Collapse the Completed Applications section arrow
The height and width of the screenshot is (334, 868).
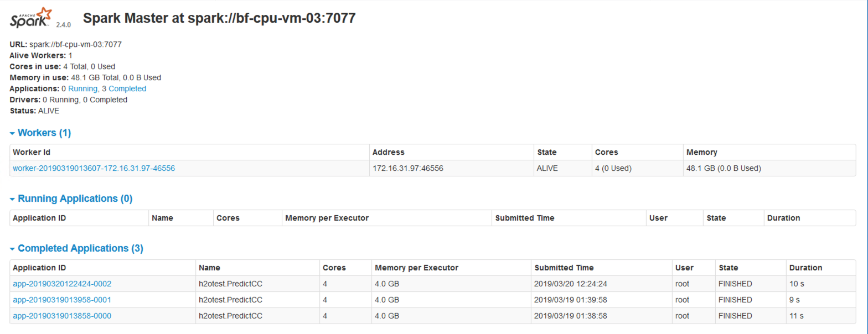click(12, 249)
